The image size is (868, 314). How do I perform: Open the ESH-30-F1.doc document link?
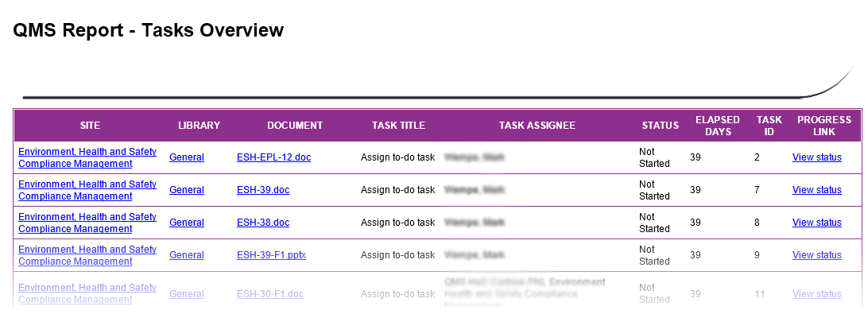tap(270, 294)
